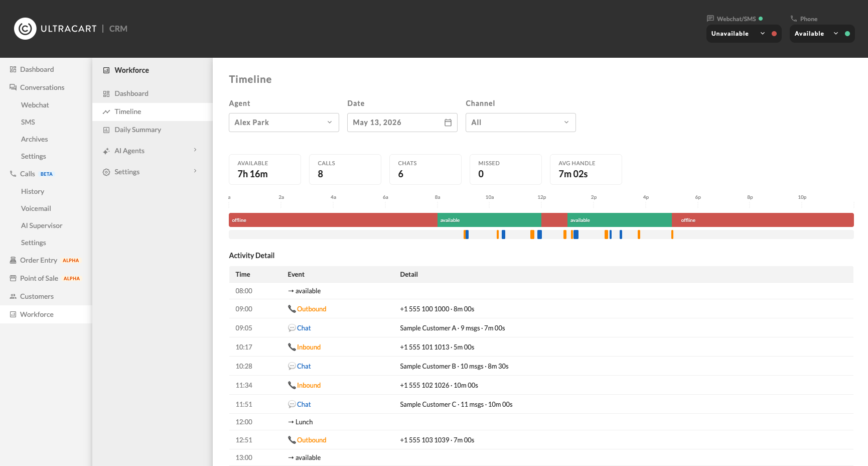Go to the Voicemail page
This screenshot has height=466, width=868.
(36, 208)
